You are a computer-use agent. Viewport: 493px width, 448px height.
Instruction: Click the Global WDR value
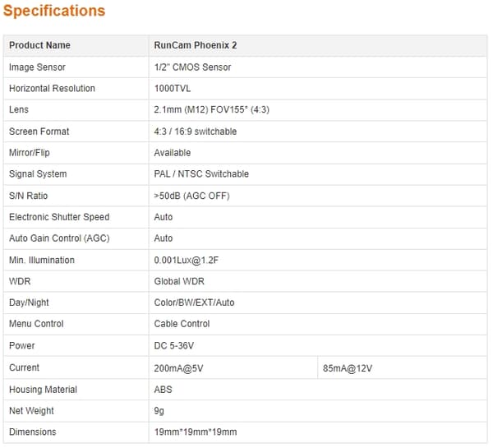179,281
